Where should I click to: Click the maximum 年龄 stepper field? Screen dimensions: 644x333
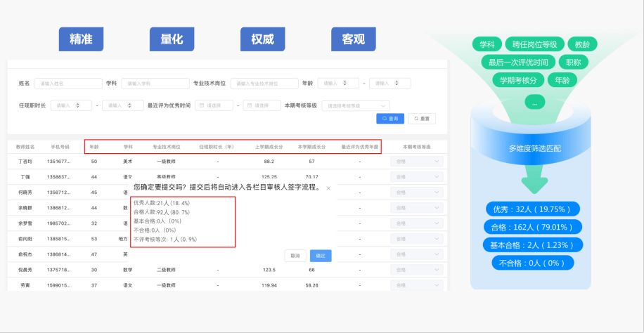(389, 84)
